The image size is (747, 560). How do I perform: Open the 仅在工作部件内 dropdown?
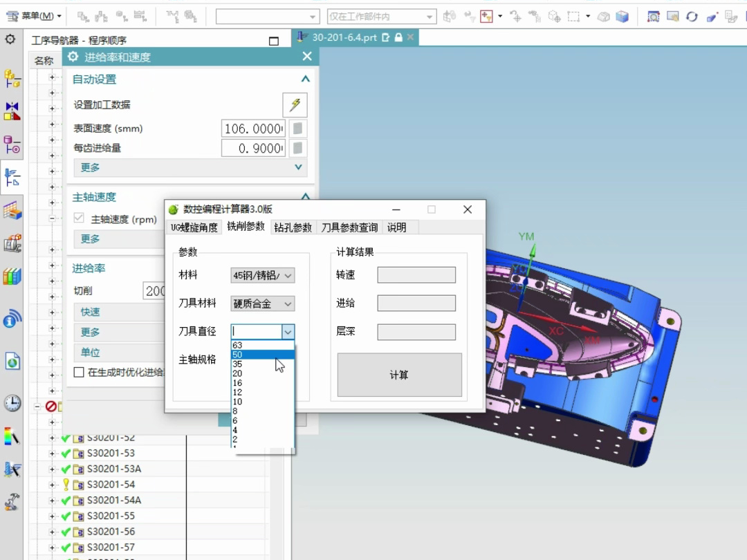click(382, 17)
